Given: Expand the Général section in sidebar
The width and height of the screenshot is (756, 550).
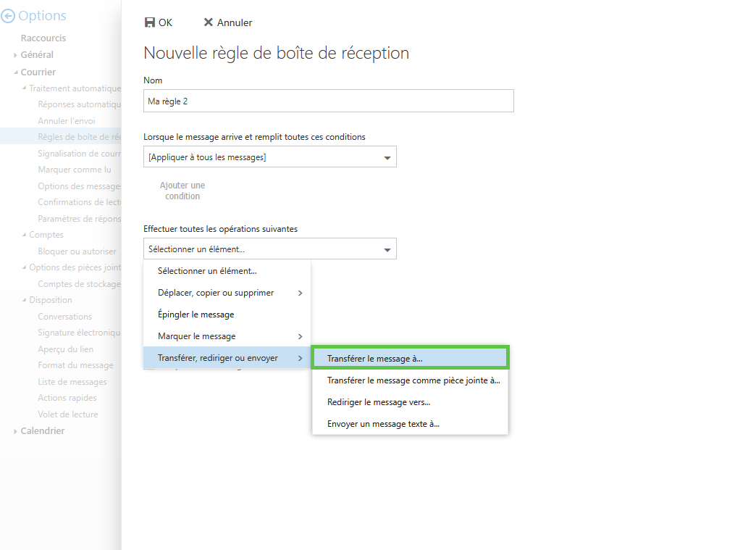Looking at the screenshot, I should pos(16,55).
